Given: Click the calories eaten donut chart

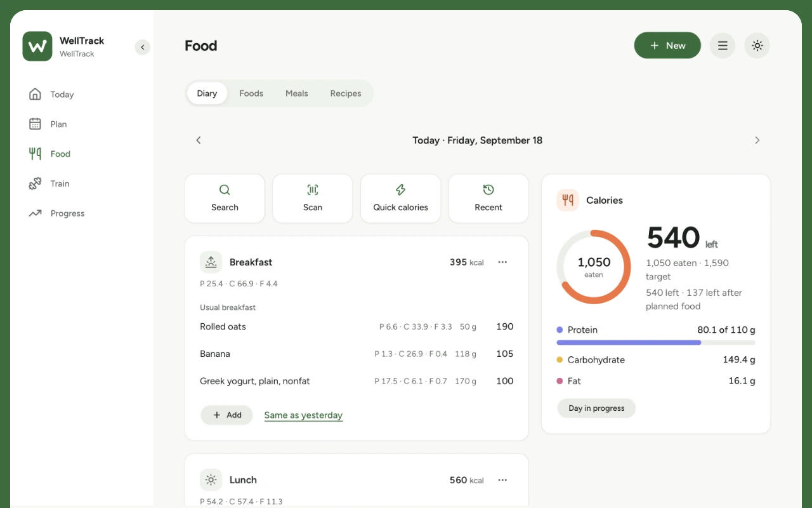Looking at the screenshot, I should point(594,267).
